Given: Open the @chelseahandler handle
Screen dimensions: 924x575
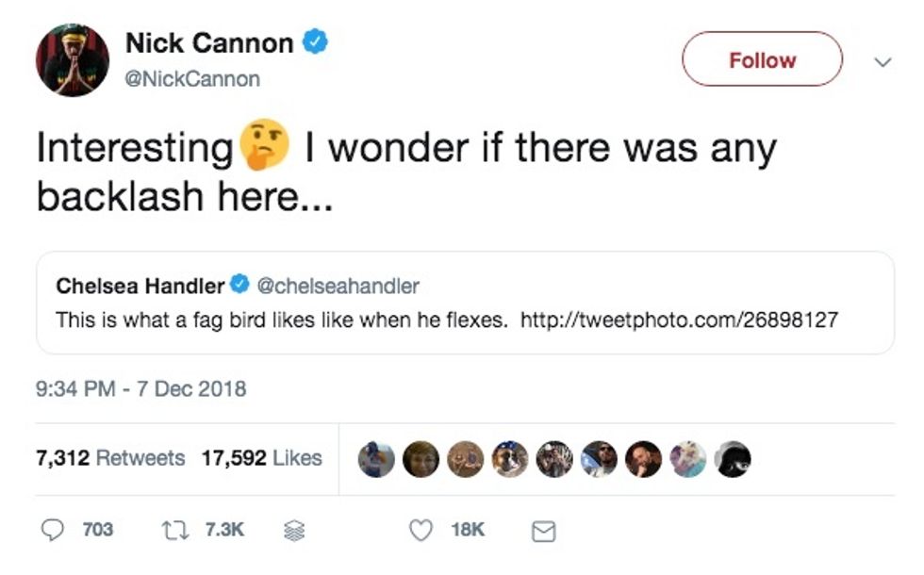Looking at the screenshot, I should tap(338, 285).
